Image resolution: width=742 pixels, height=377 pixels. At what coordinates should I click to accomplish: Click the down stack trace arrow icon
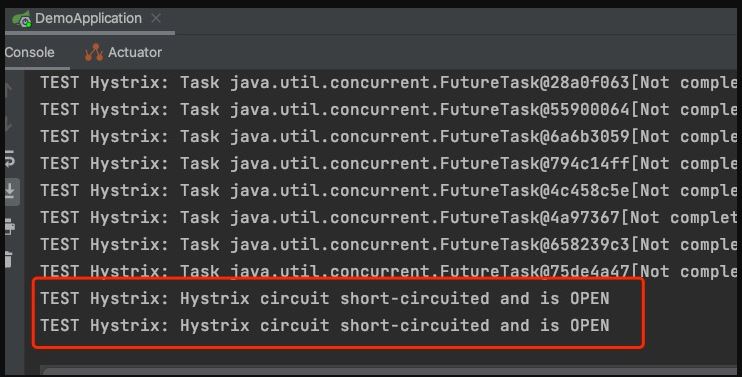[x=9, y=124]
